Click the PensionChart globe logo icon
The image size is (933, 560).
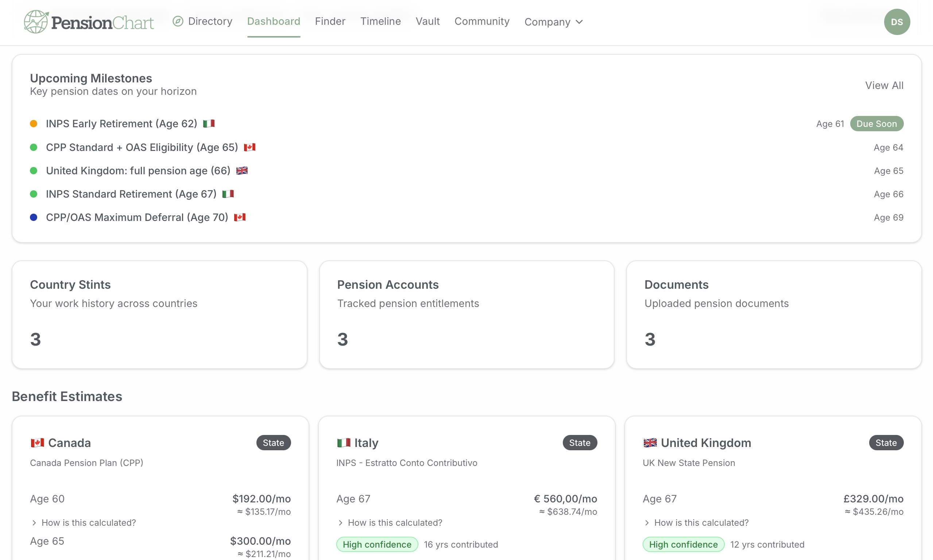coord(36,22)
